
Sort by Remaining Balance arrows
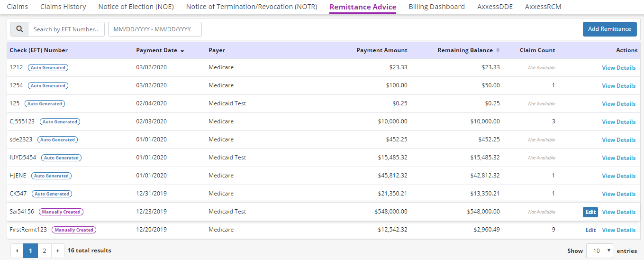pyautogui.click(x=498, y=50)
